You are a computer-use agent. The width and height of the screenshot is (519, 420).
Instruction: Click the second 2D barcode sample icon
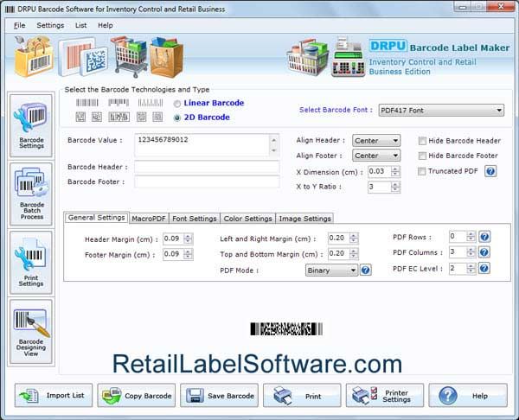coord(97,117)
